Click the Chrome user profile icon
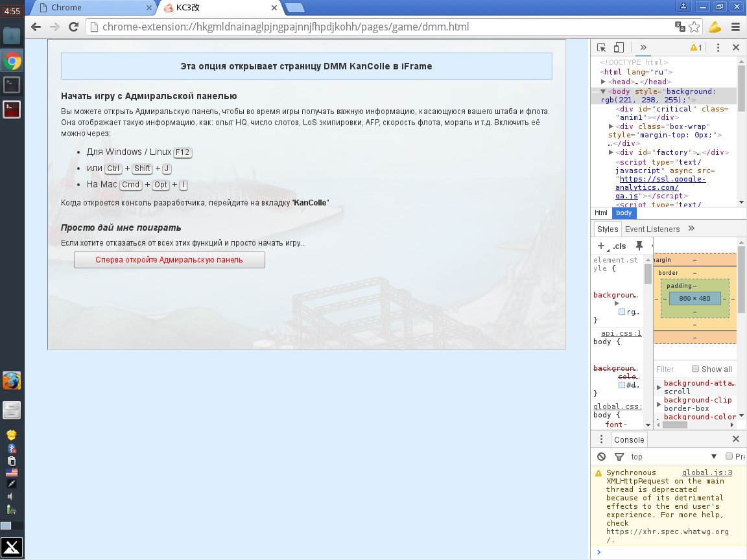The width and height of the screenshot is (747, 560). pos(683,6)
